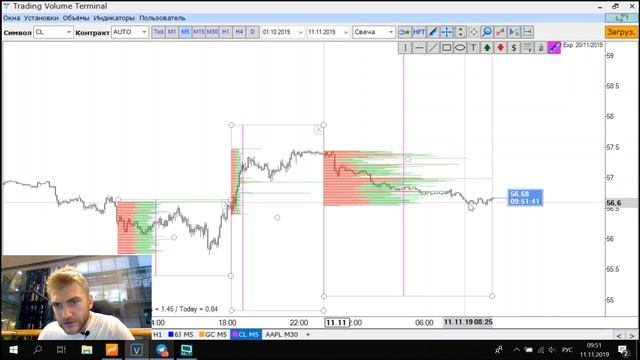Toggle the H4 timeframe
The image size is (640, 360).
[x=239, y=32]
